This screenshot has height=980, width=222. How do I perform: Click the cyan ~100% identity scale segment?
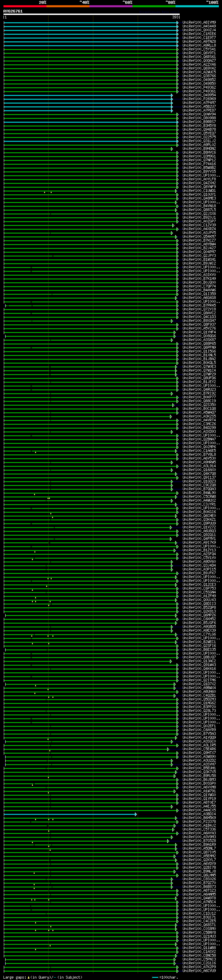point(197,6)
